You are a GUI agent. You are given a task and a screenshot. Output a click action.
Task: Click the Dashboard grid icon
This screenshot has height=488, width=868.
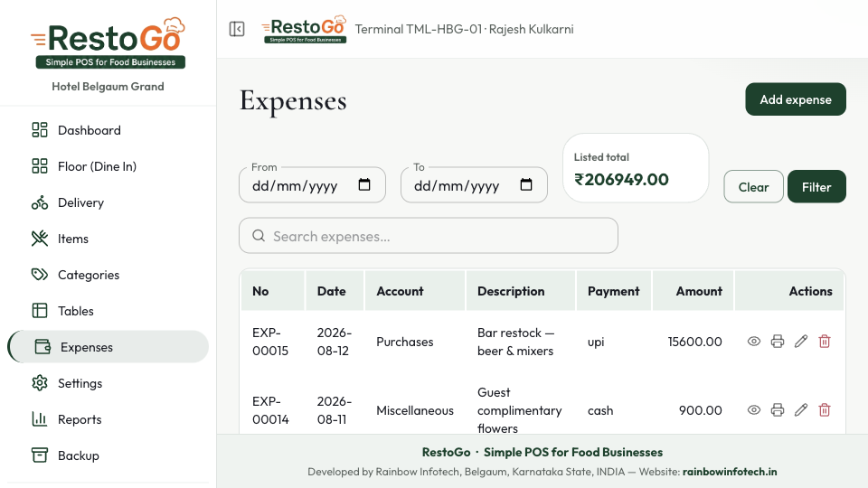40,130
